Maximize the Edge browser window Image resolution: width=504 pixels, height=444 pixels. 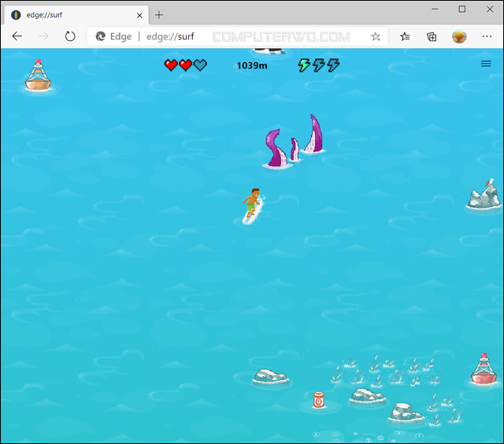coord(462,9)
